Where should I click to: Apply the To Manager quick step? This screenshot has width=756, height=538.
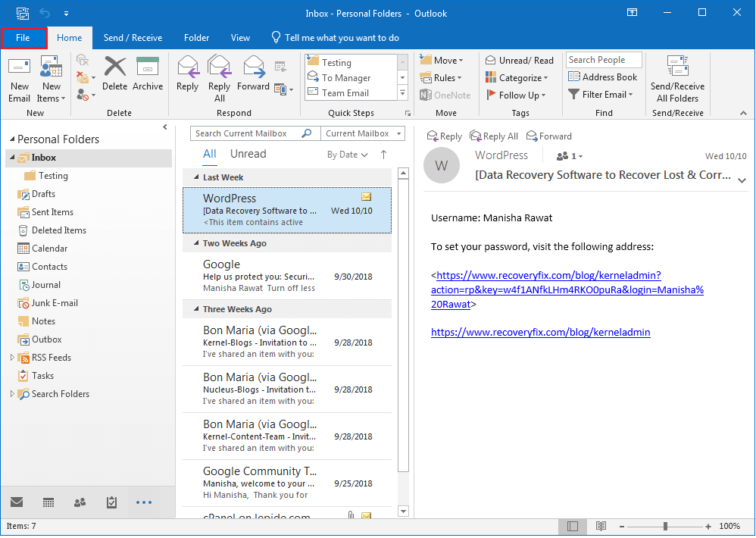(351, 77)
